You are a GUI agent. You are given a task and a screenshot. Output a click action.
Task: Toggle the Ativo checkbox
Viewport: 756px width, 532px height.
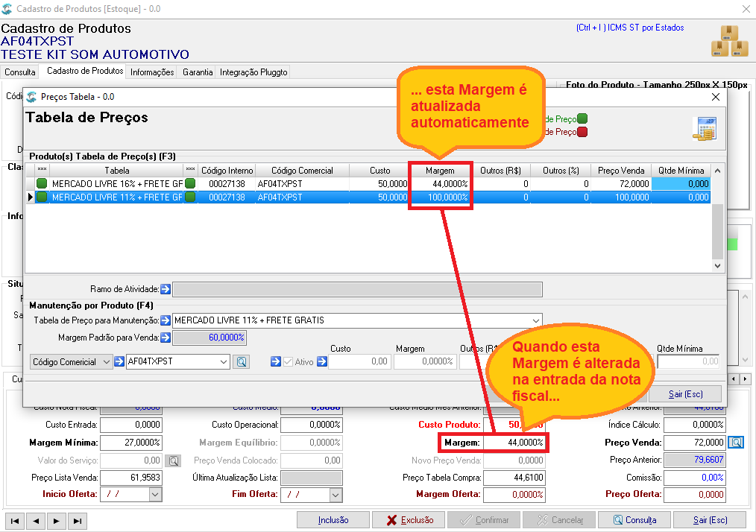(289, 362)
